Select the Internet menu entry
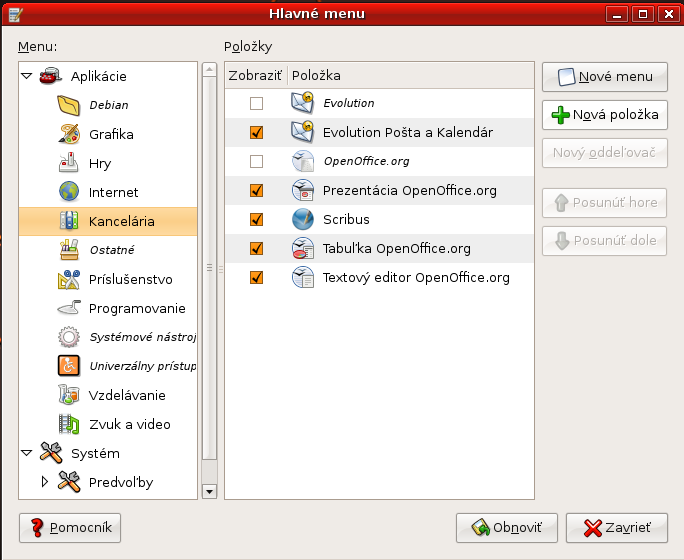 pyautogui.click(x=113, y=192)
